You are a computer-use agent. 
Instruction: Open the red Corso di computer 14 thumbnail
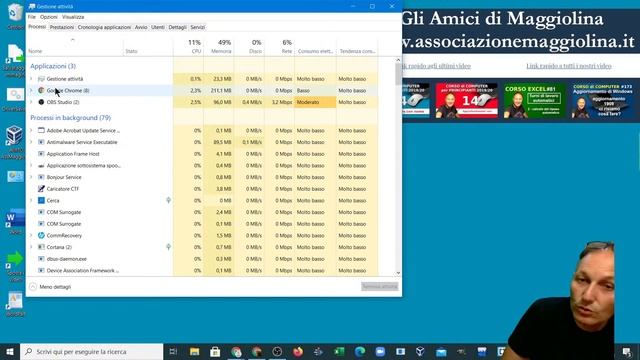pyautogui.click(x=467, y=100)
